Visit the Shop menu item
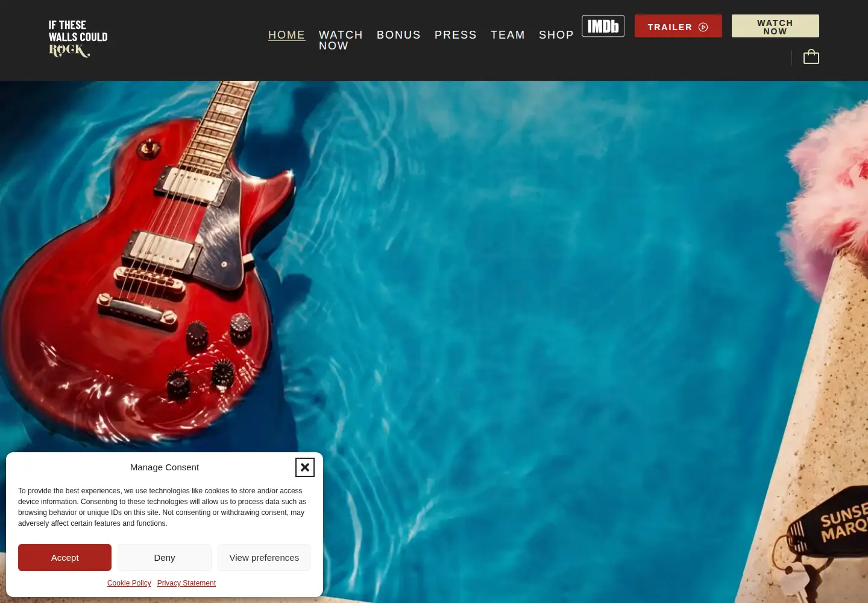 coord(556,35)
